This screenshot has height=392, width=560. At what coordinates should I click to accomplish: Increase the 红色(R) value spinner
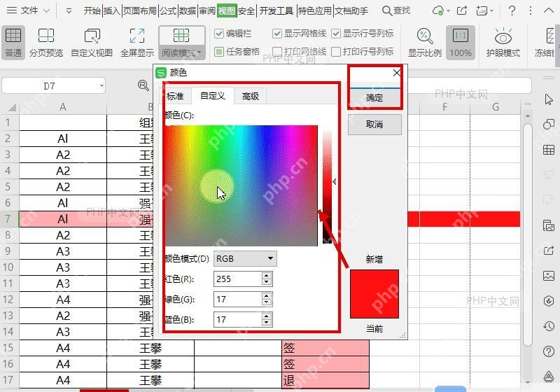click(x=267, y=275)
